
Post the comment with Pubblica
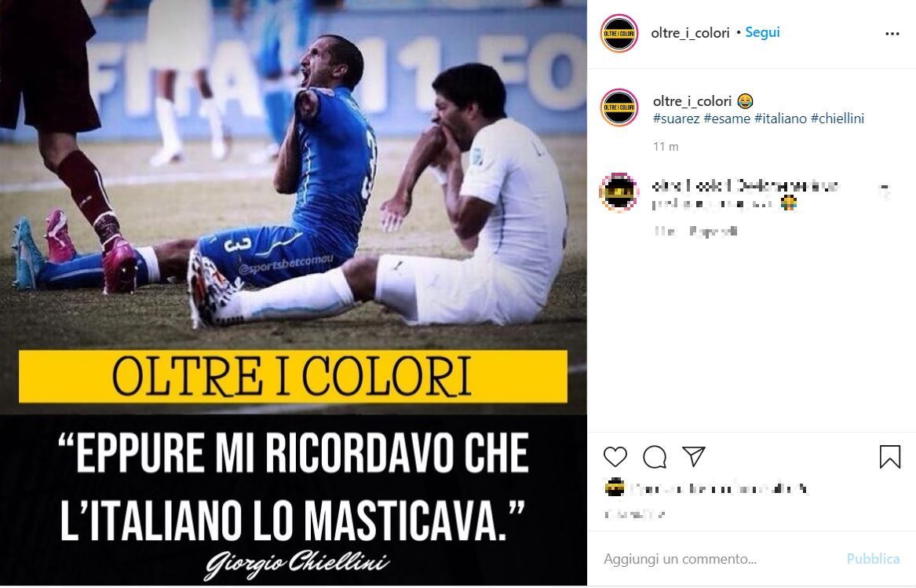[x=873, y=559]
